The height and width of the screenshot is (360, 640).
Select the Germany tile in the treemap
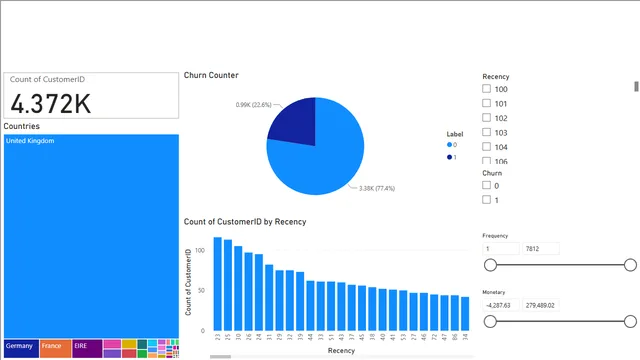pos(22,349)
